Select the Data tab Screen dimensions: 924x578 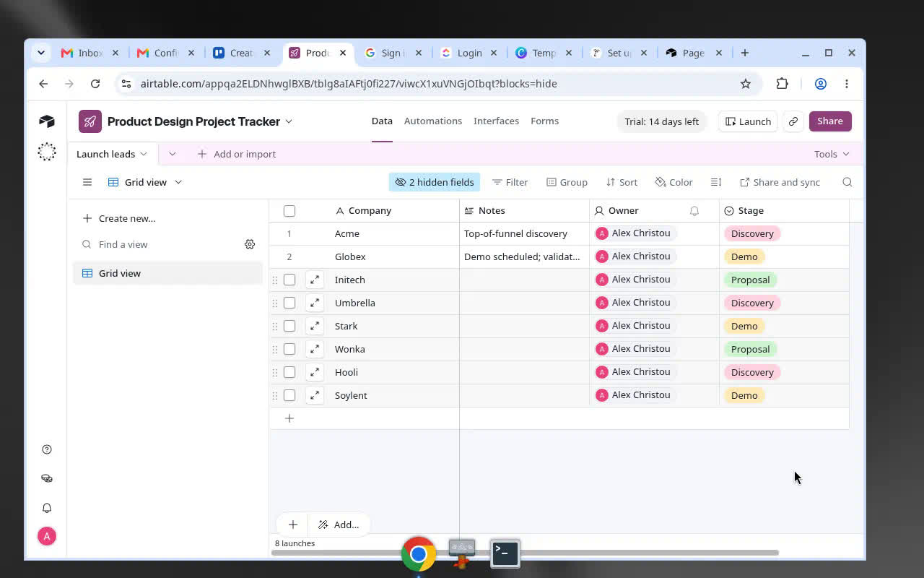(x=382, y=121)
